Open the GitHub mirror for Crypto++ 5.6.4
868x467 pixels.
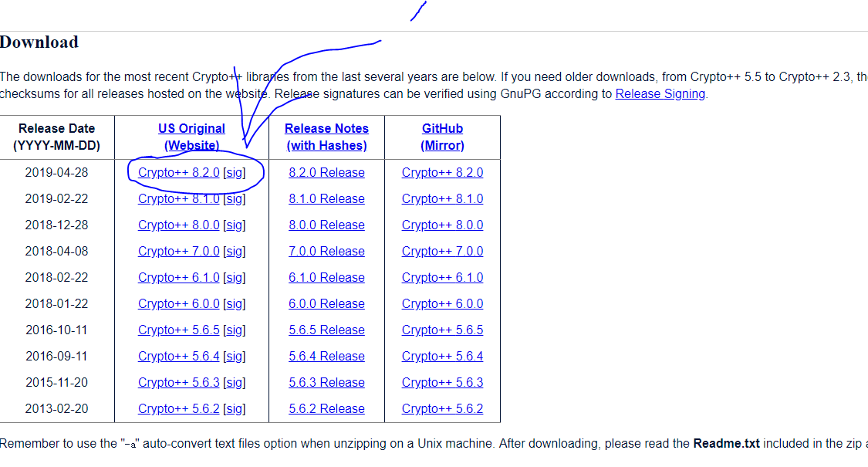point(442,356)
